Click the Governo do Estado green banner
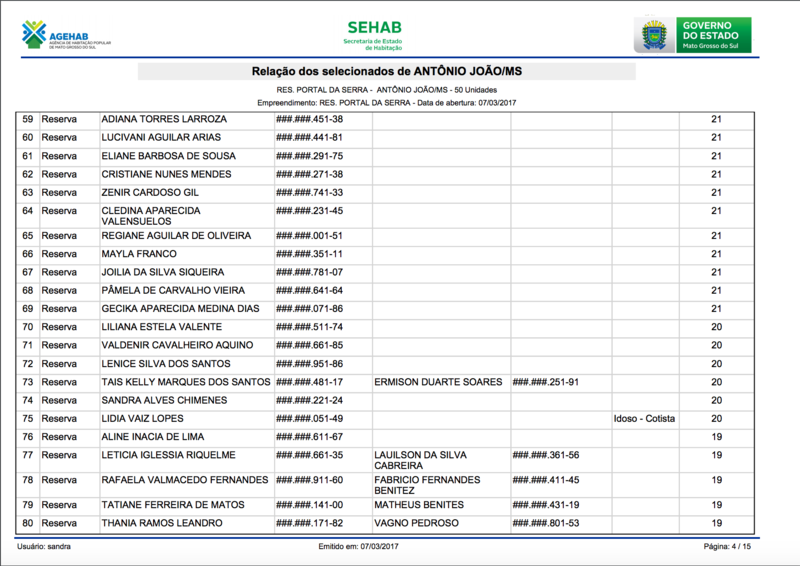This screenshot has width=800, height=566. (x=714, y=35)
